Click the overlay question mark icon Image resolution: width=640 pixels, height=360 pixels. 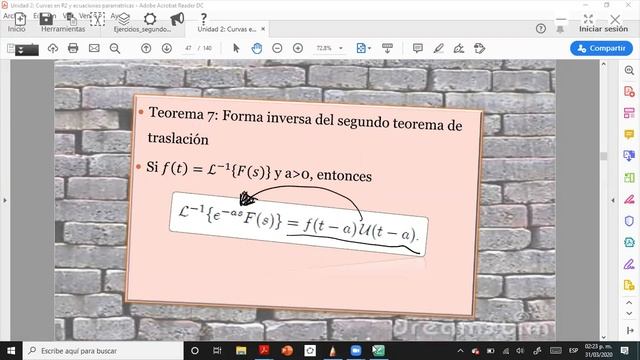click(x=203, y=18)
